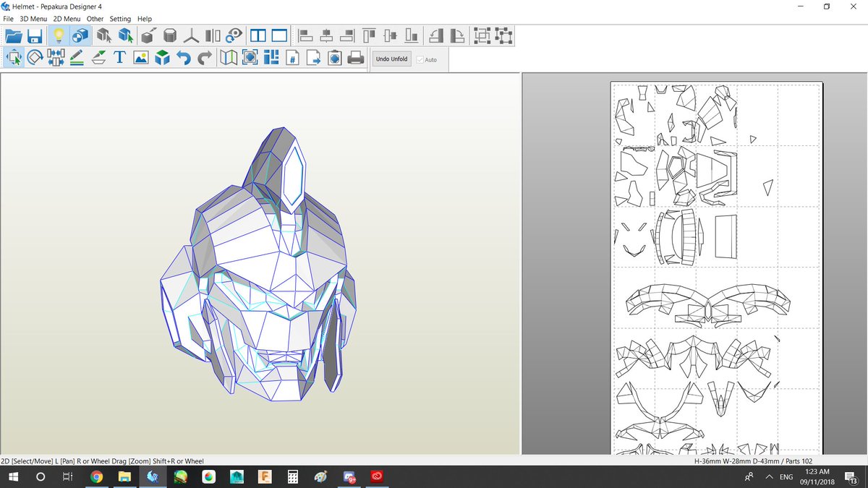Click the split-panels mirror icon
The width and height of the screenshot is (868, 488).
[213, 35]
